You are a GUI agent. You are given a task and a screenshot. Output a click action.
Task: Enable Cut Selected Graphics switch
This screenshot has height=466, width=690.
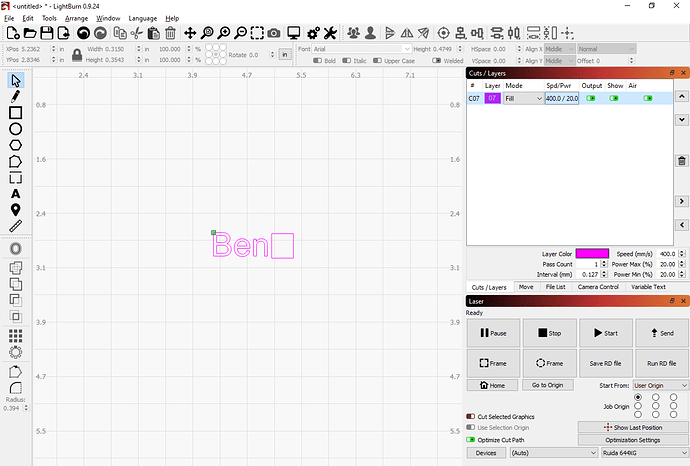(x=470, y=416)
